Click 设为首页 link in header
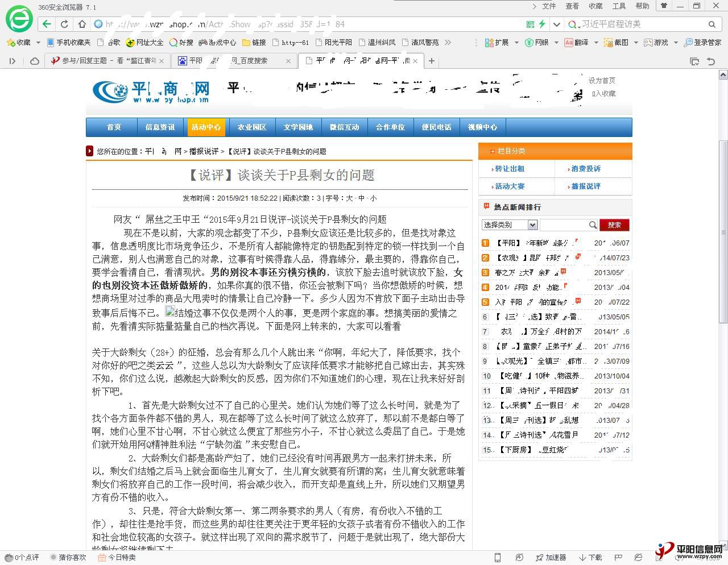 click(602, 81)
